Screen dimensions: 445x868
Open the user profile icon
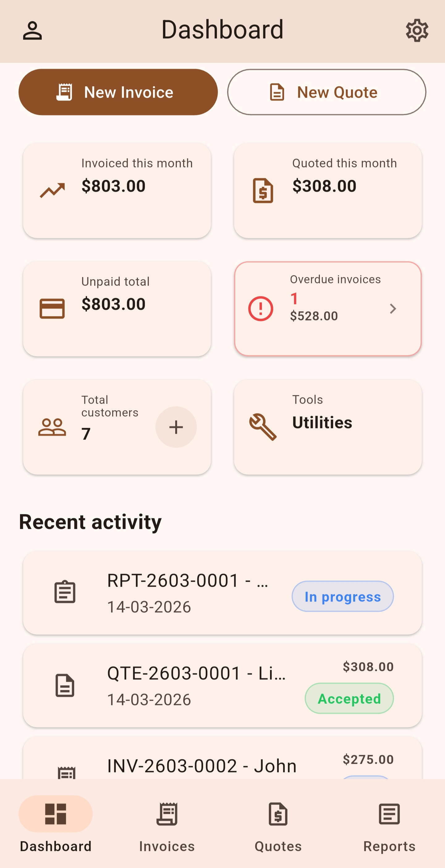[x=32, y=31]
